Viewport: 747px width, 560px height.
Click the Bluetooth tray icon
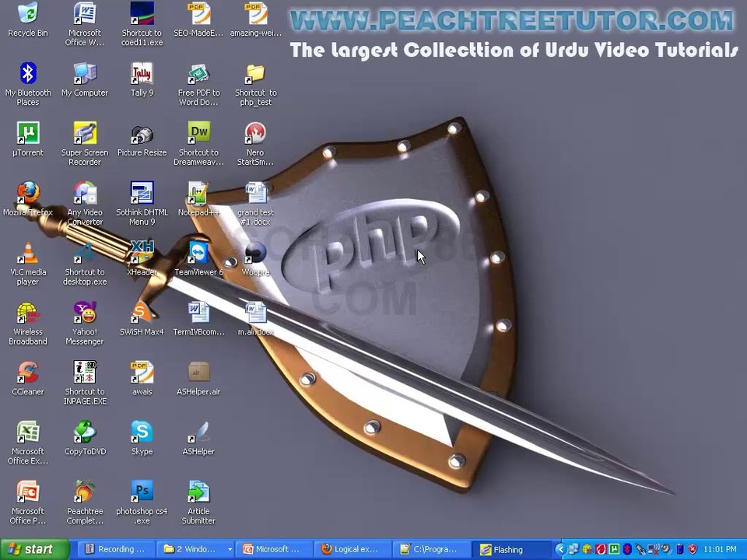627,550
